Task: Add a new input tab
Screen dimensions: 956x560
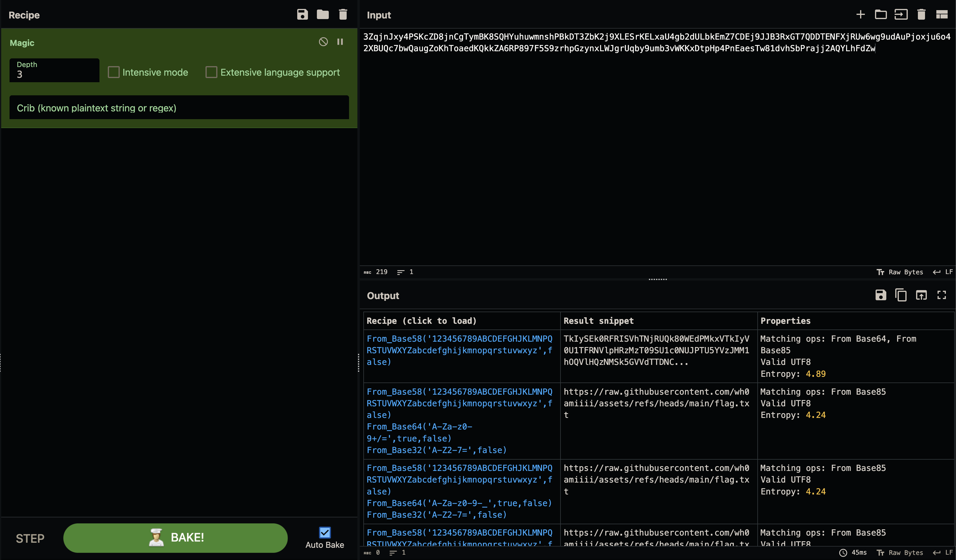Action: tap(860, 15)
